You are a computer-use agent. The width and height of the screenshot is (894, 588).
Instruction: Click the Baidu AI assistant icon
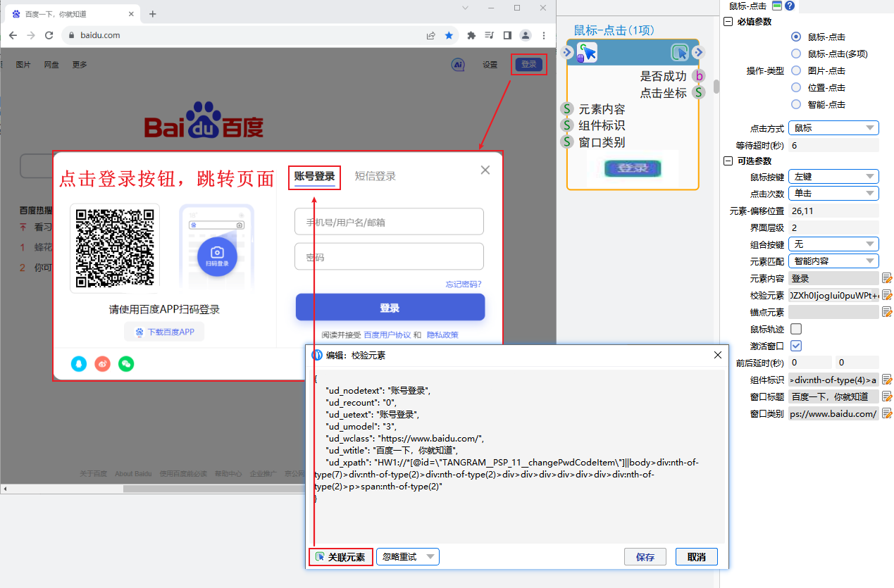[458, 65]
